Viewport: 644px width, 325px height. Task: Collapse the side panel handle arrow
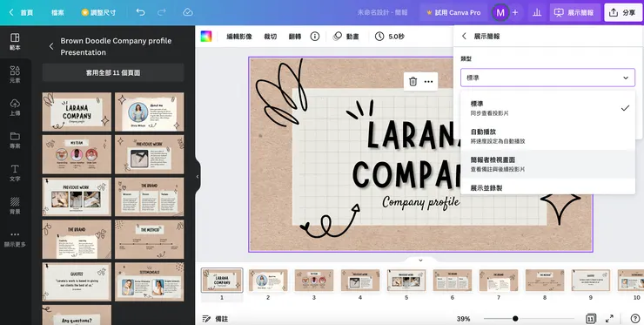click(x=198, y=177)
